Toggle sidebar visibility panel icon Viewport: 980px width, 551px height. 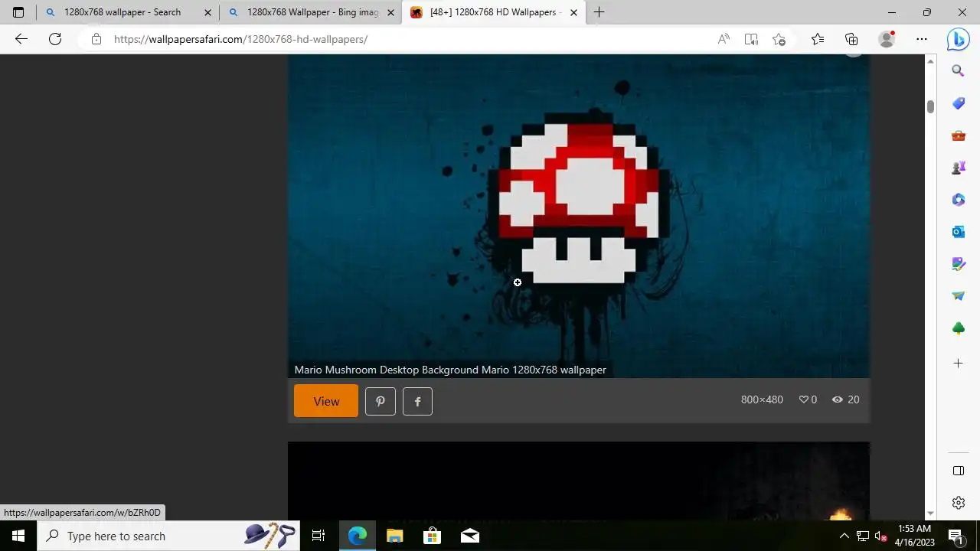point(958,471)
